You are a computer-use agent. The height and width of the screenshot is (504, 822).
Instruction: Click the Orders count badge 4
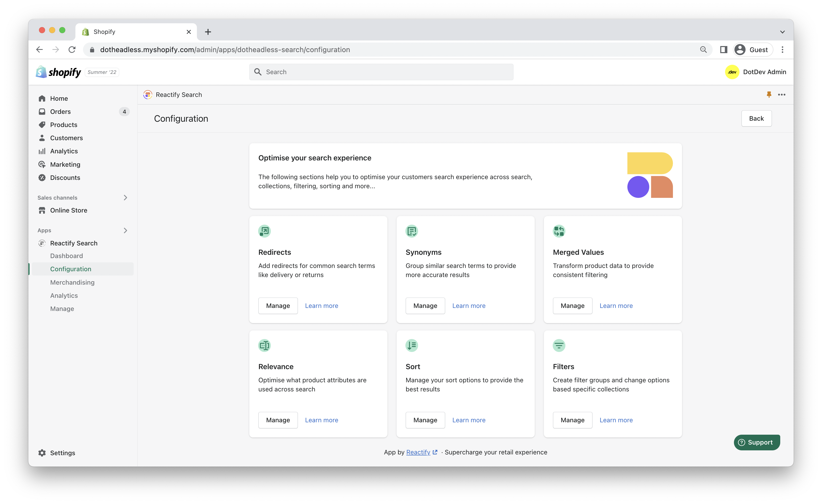pyautogui.click(x=125, y=111)
